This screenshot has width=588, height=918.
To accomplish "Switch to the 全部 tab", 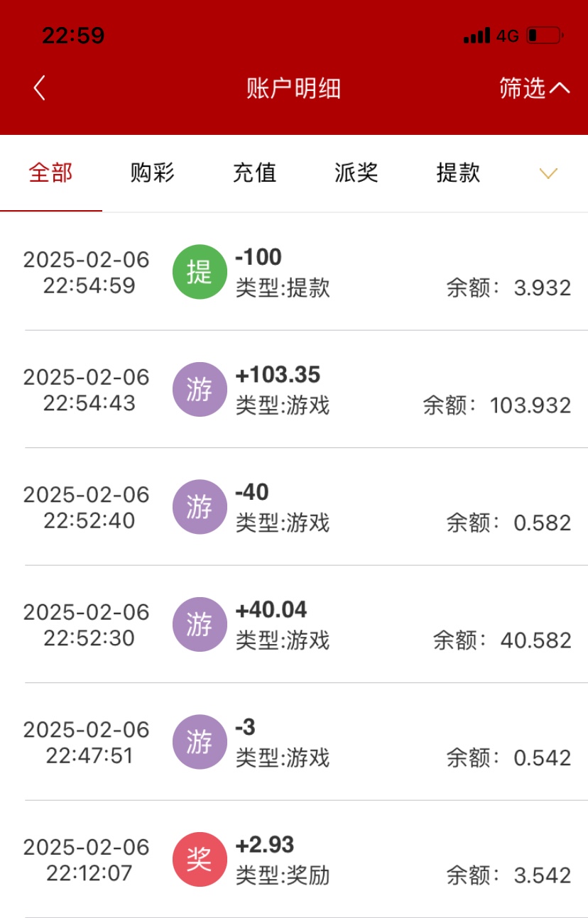I will (x=51, y=173).
